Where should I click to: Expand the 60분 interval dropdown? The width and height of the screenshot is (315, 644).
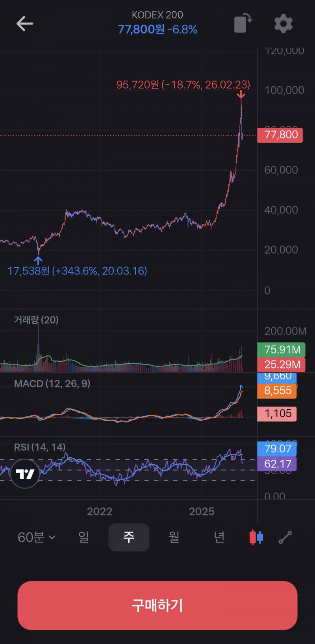[x=36, y=537]
